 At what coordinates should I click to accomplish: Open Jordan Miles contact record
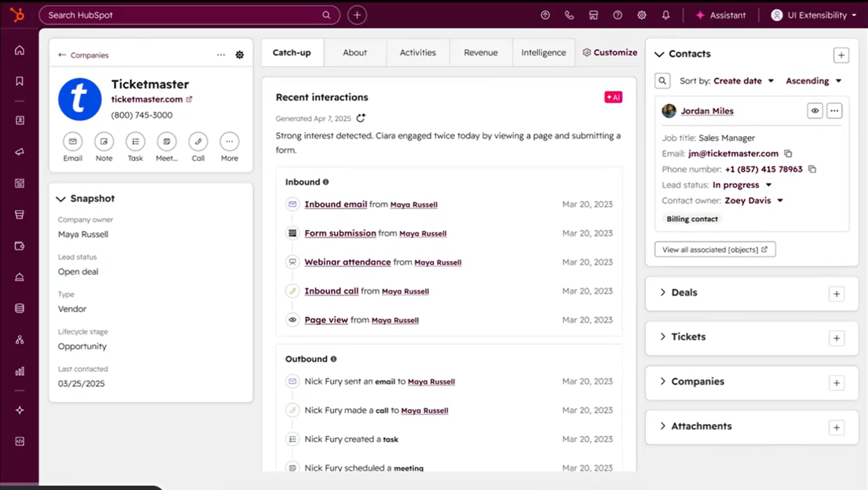[x=707, y=111]
